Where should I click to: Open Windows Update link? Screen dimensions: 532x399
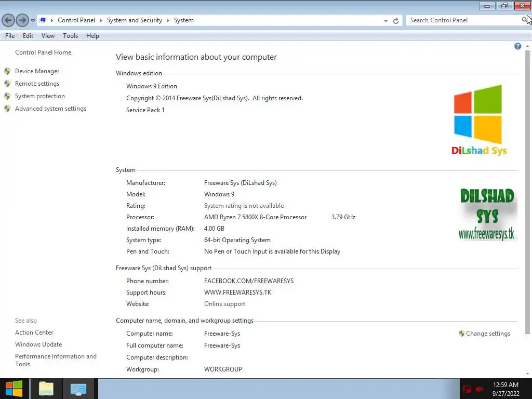[x=38, y=344]
